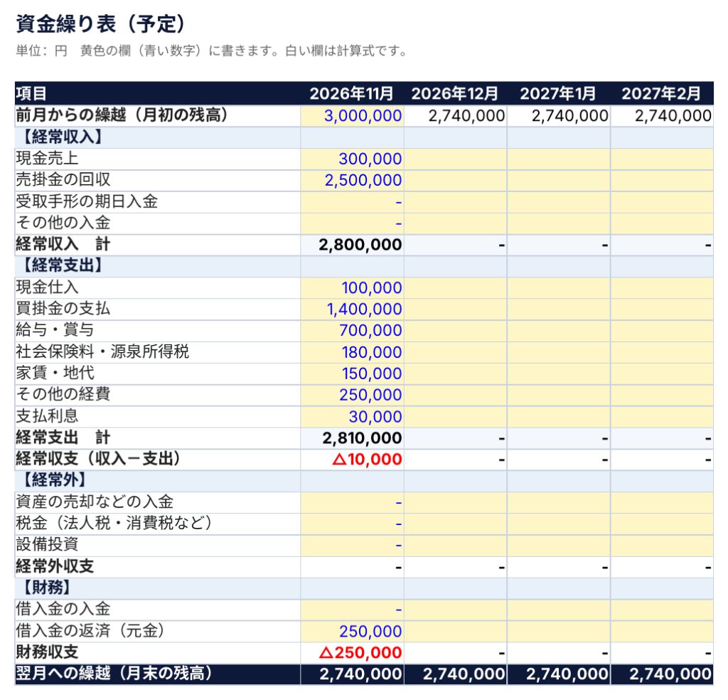Image resolution: width=728 pixels, height=700 pixels.
Task: Select the 支払利息 row label
Action: click(x=47, y=417)
